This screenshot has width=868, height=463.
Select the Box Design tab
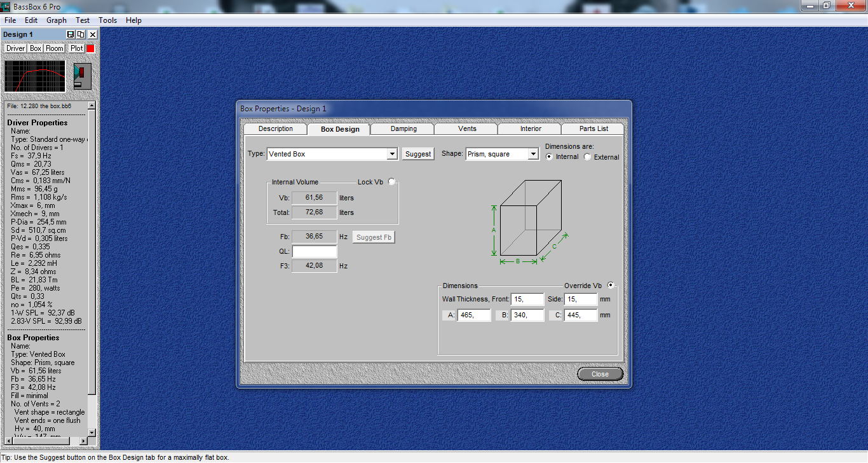[x=340, y=129]
